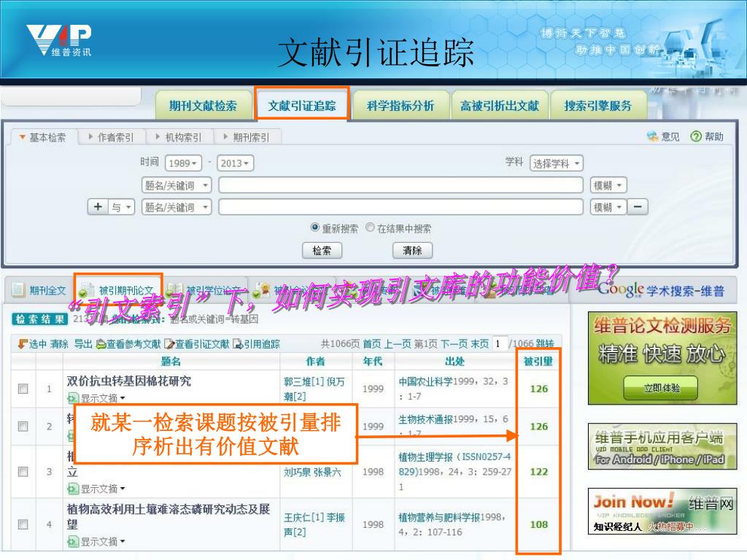
Task: Click 清除 in results toolbar
Action: 59,344
